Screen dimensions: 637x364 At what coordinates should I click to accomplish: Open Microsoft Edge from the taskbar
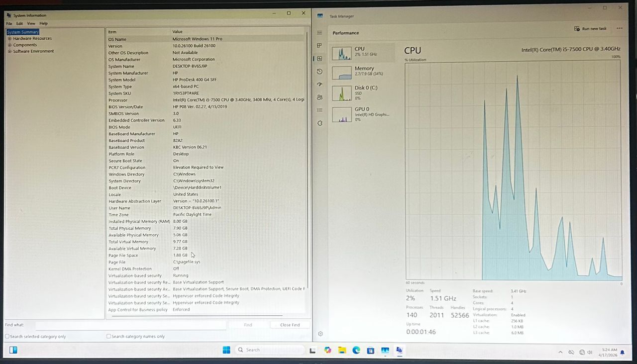[x=356, y=350]
